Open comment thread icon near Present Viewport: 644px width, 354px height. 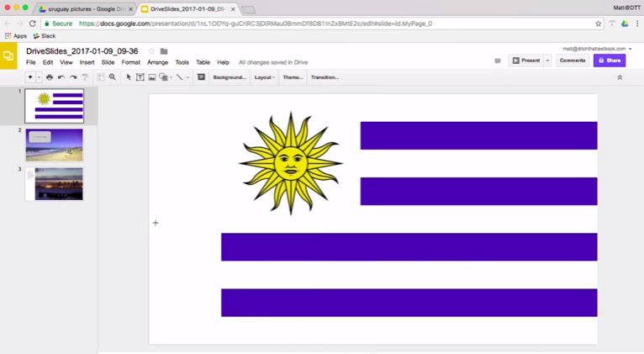tap(498, 61)
